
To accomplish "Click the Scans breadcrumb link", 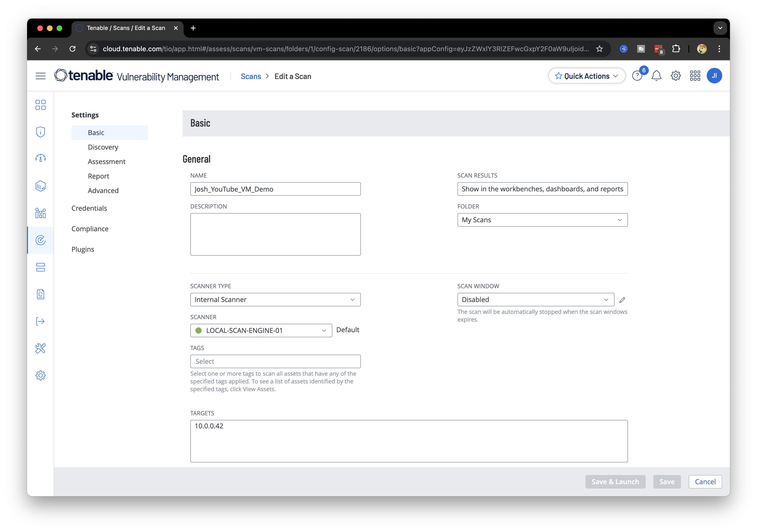I will click(250, 76).
